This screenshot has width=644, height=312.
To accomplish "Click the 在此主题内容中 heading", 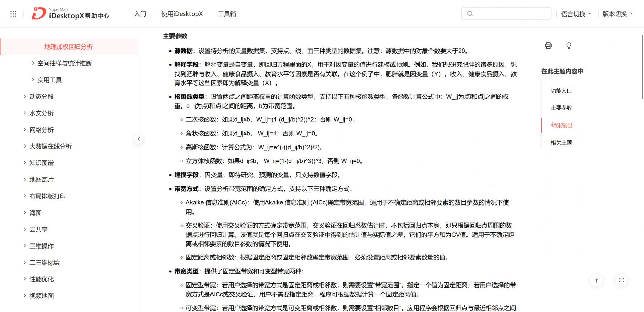I will (562, 71).
